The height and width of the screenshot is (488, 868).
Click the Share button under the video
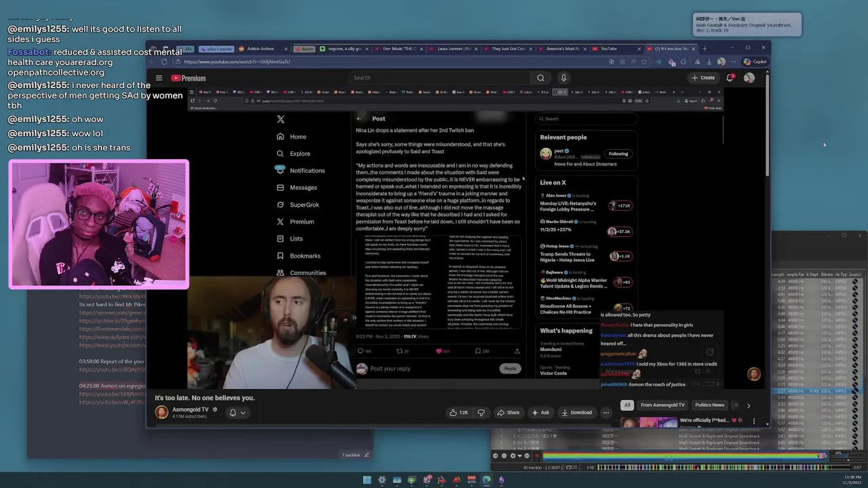(509, 412)
